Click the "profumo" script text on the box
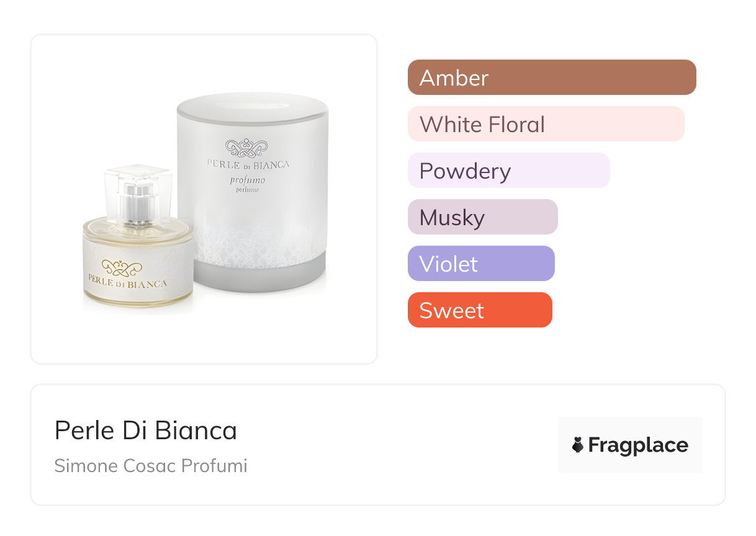 point(247,181)
